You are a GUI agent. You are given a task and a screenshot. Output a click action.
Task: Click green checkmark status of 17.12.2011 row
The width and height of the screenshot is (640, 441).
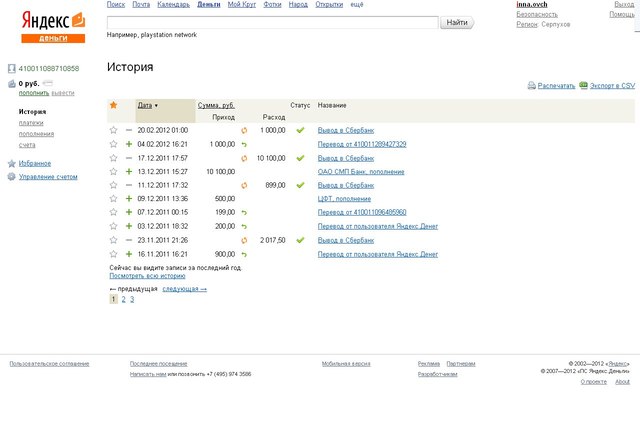coord(300,158)
